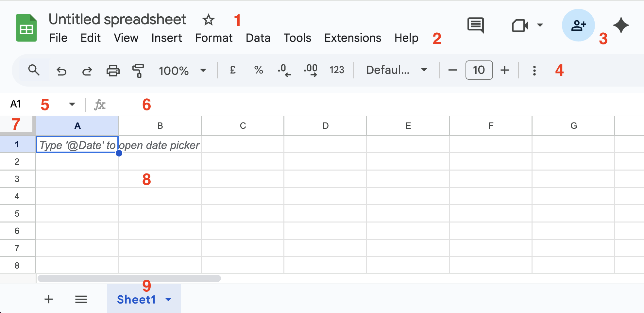Select row 2 header
The height and width of the screenshot is (313, 644).
[x=18, y=161]
